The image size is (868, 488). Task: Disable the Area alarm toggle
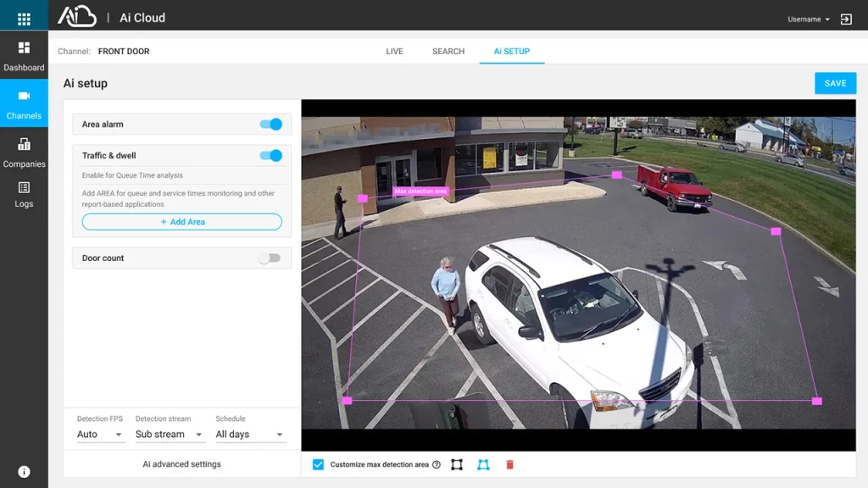[270, 124]
